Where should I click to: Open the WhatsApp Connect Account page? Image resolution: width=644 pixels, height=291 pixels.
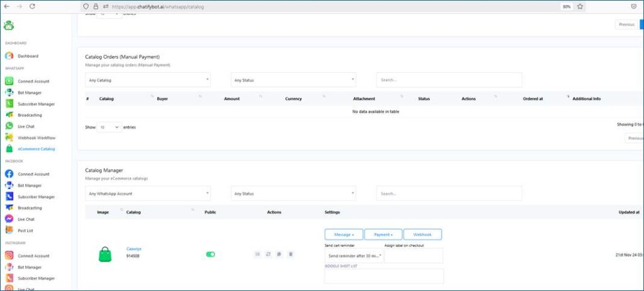point(33,81)
